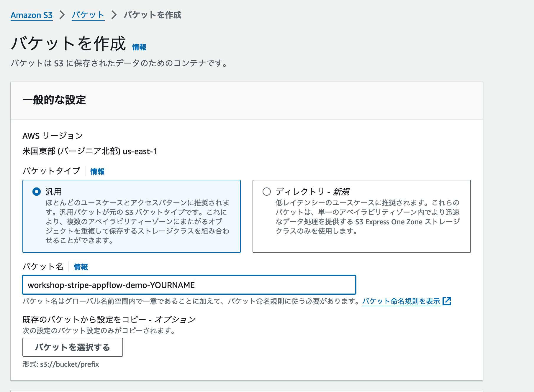Click the workshop-stripe-appflow-demo-YOURNAME text
The height and width of the screenshot is (392, 534).
[111, 285]
